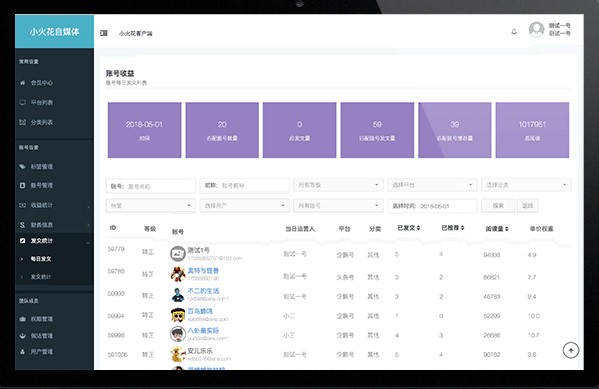Screen dimensions: 599x389
Task: Click the operator cell 小三
Action: point(289,335)
